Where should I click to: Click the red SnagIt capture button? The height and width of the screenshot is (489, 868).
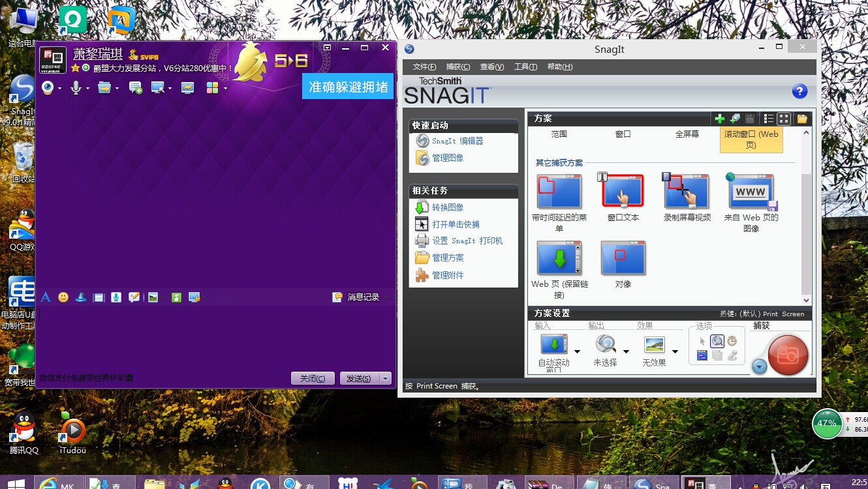pyautogui.click(x=788, y=355)
